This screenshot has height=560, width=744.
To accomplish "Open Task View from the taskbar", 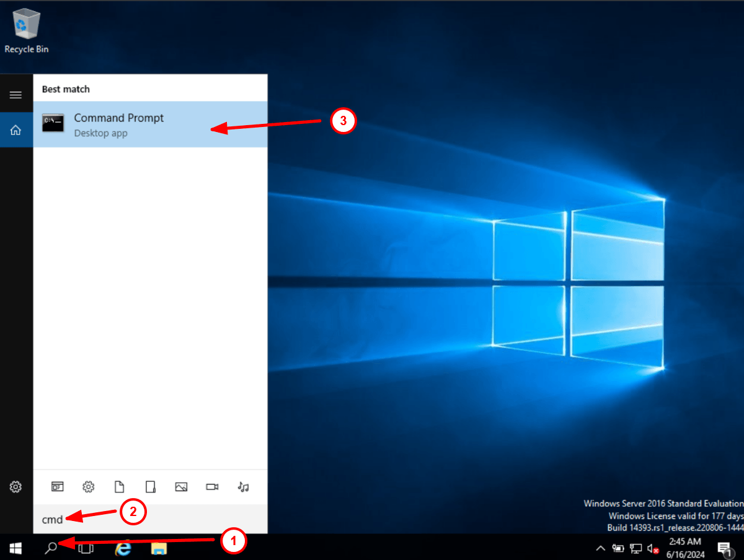I will tap(87, 548).
